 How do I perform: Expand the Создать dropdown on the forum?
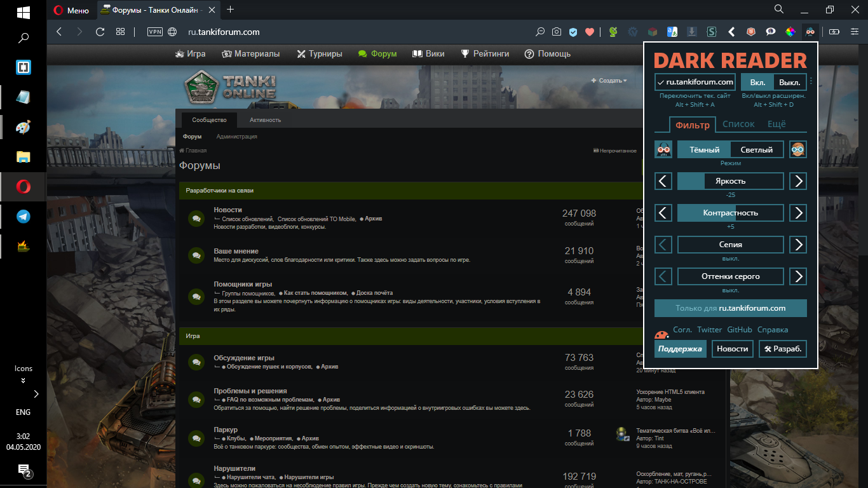[609, 81]
